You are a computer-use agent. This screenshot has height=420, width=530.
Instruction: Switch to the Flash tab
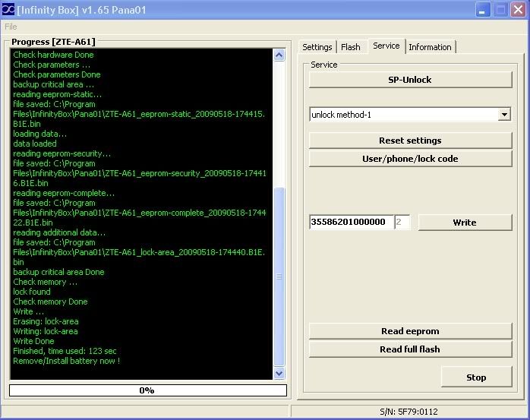(351, 47)
